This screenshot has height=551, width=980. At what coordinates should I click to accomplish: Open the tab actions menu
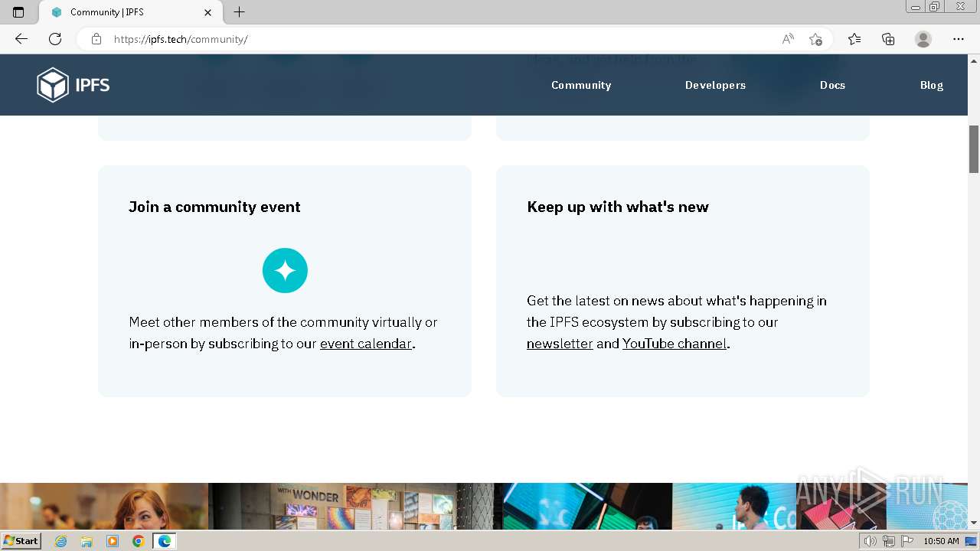tap(18, 12)
